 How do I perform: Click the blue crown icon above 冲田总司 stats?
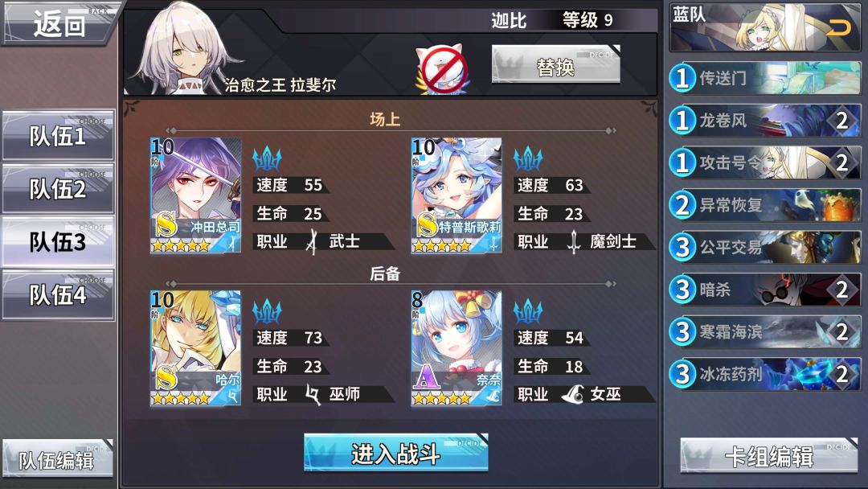[268, 158]
